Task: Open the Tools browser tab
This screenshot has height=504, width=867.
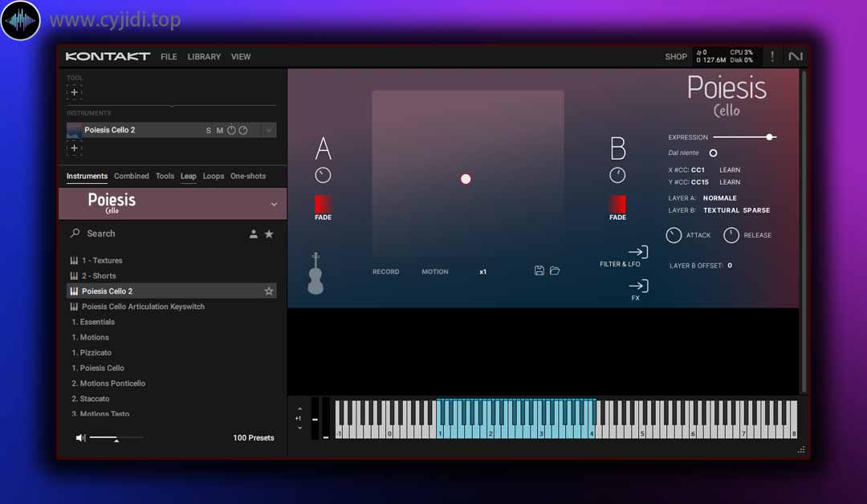Action: point(165,176)
